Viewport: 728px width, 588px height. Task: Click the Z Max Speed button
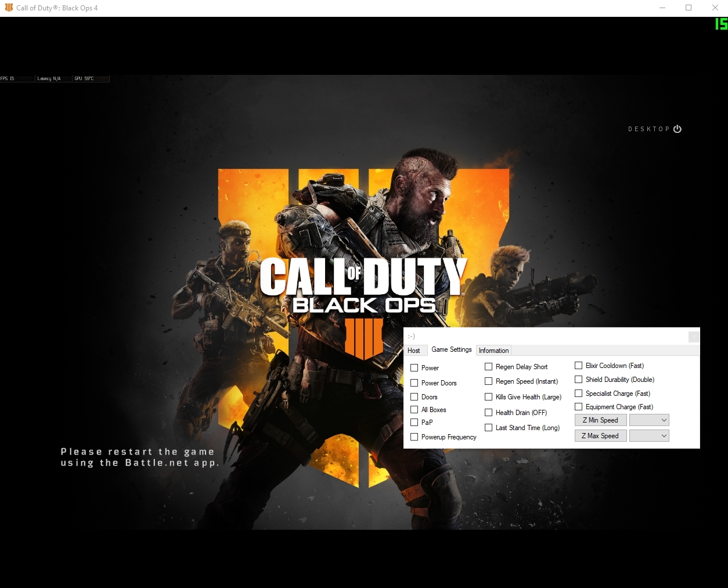601,436
